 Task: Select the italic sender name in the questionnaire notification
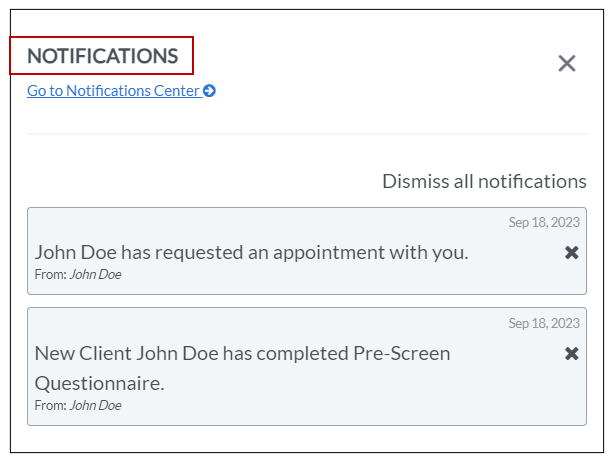point(95,405)
